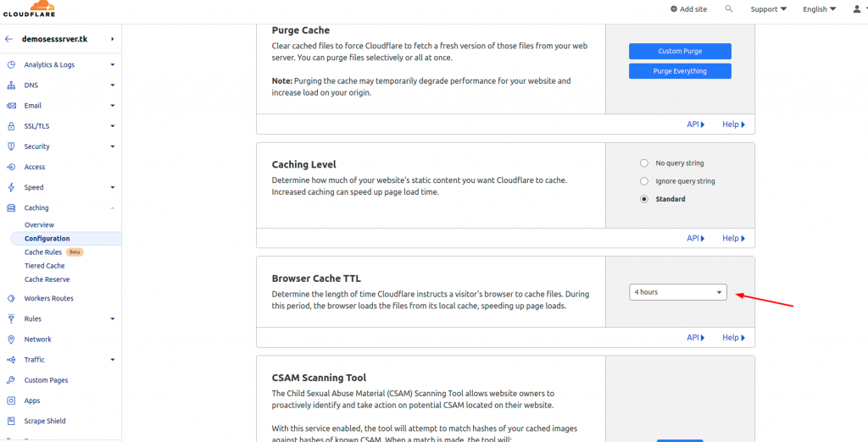Viewport: 868px width, 442px height.
Task: Expand the Analytics & Logs menu arrow
Action: coord(113,64)
